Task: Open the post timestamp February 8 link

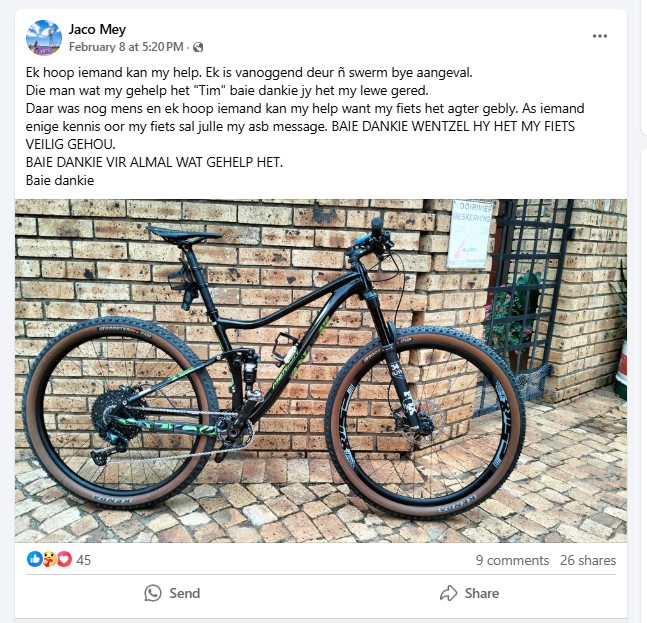Action: [x=126, y=47]
